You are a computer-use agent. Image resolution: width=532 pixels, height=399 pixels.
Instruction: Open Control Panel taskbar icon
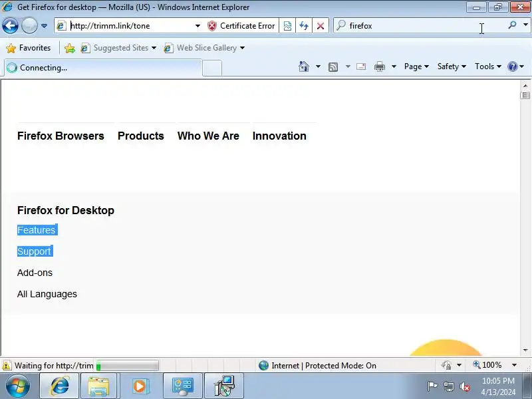(182, 386)
